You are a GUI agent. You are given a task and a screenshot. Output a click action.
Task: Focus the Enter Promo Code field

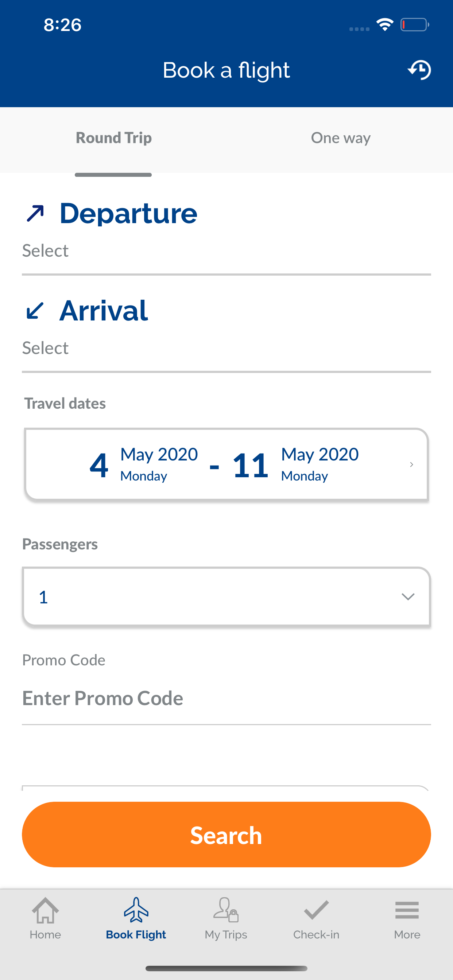tap(226, 699)
